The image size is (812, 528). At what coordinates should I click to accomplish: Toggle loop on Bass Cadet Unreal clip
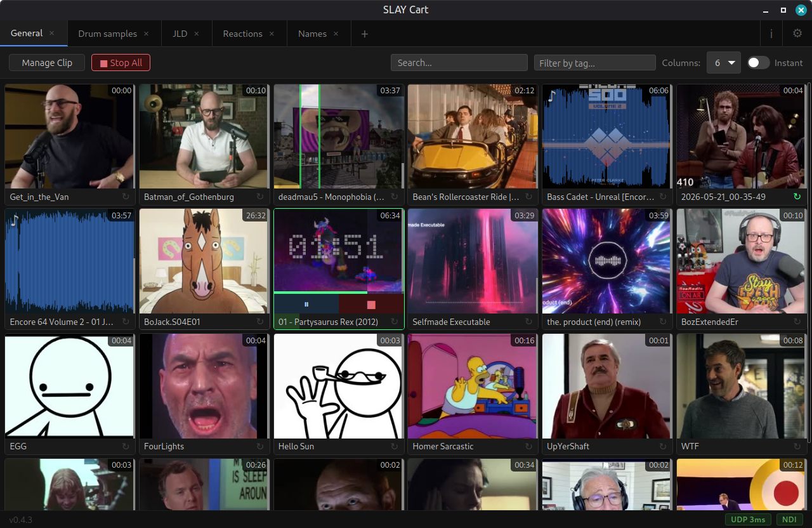[x=663, y=197]
